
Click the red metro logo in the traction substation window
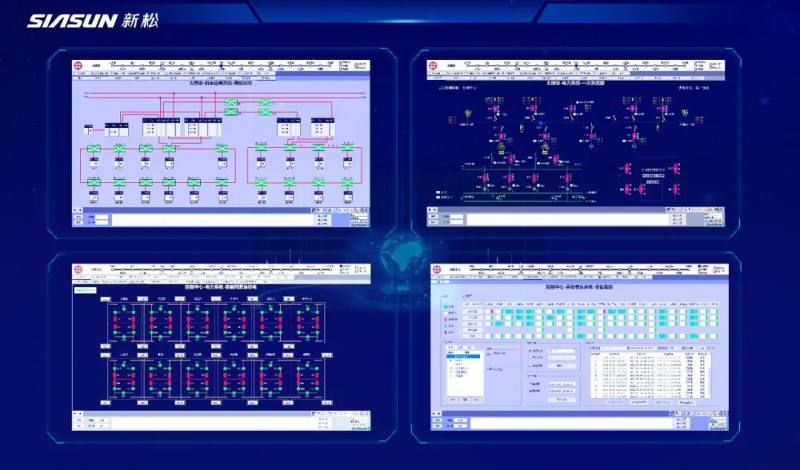78,269
